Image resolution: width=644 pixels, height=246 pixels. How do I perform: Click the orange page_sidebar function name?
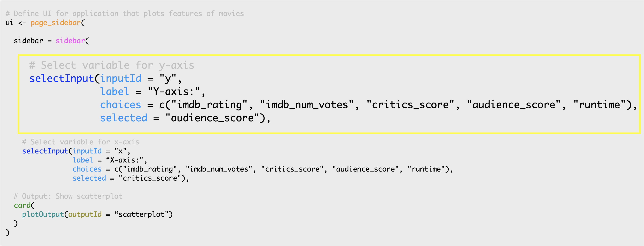click(55, 23)
